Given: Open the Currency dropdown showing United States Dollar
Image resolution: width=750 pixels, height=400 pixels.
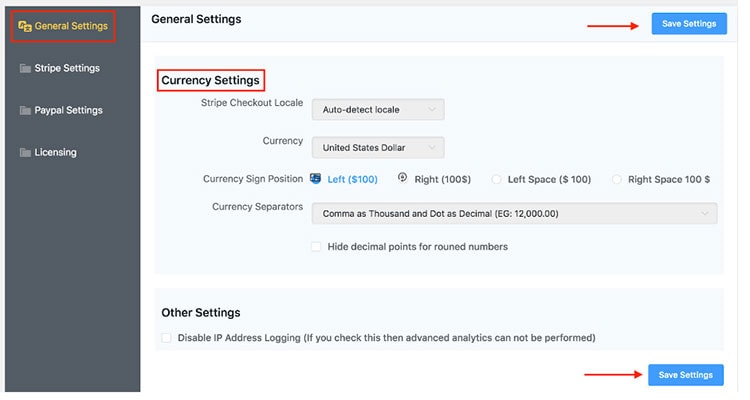Looking at the screenshot, I should (x=377, y=148).
